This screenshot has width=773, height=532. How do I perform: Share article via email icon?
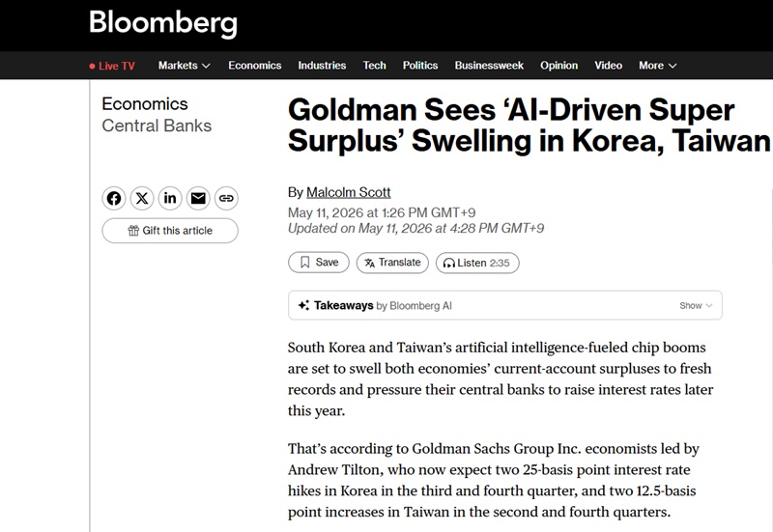(198, 199)
